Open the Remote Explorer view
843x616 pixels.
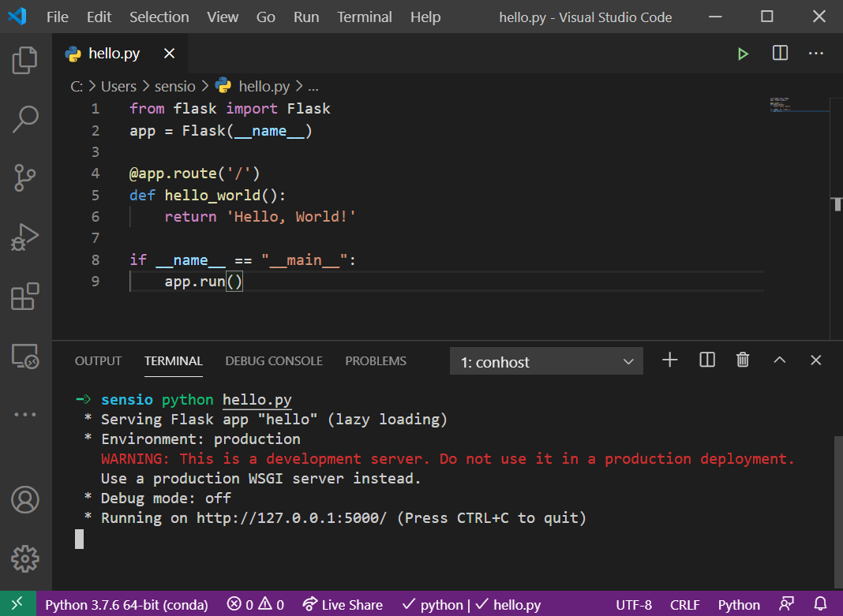24,356
